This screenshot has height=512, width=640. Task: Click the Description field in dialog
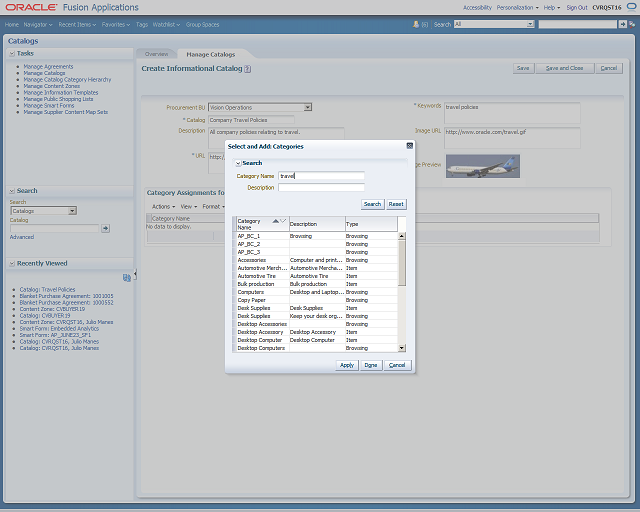[321, 187]
